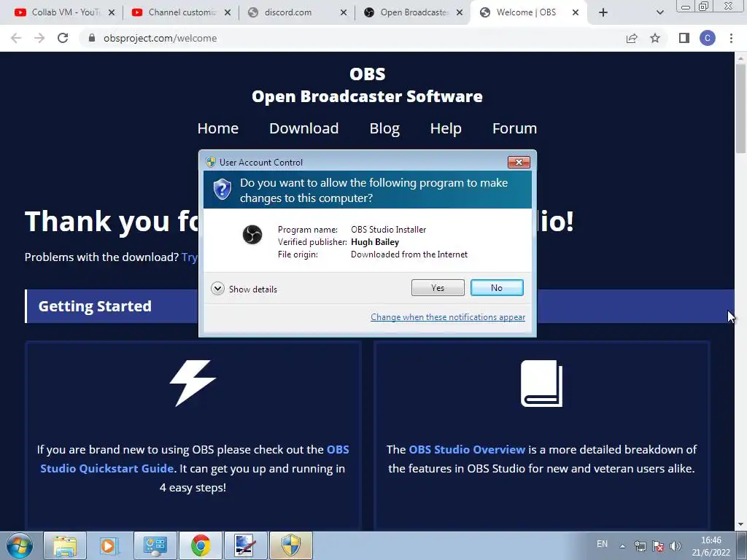Image resolution: width=747 pixels, height=560 pixels.
Task: Open Download page in OBS navigation
Action: 304,128
